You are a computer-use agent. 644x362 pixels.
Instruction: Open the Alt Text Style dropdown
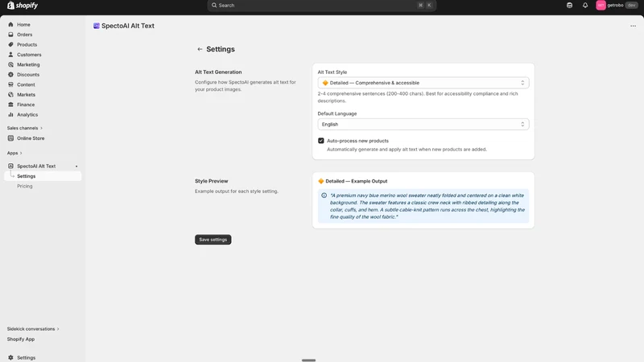[423, 83]
